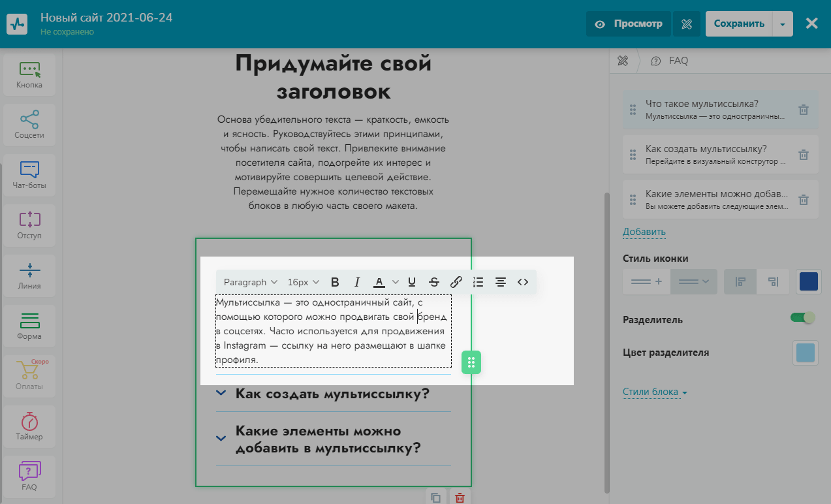The height and width of the screenshot is (504, 831).
Task: Insert a numbered list
Action: pos(478,282)
